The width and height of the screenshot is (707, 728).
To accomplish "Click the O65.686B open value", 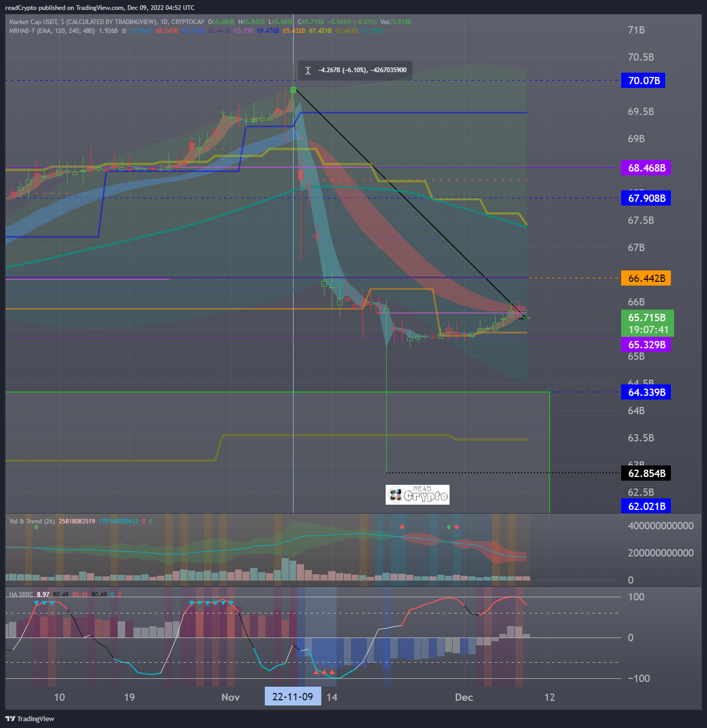I will tap(221, 22).
